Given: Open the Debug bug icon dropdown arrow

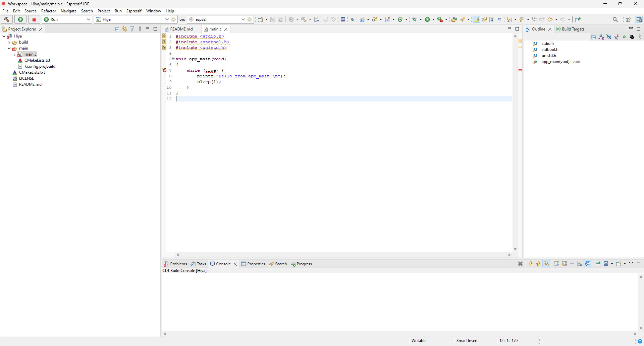Looking at the screenshot, I should pos(421,19).
